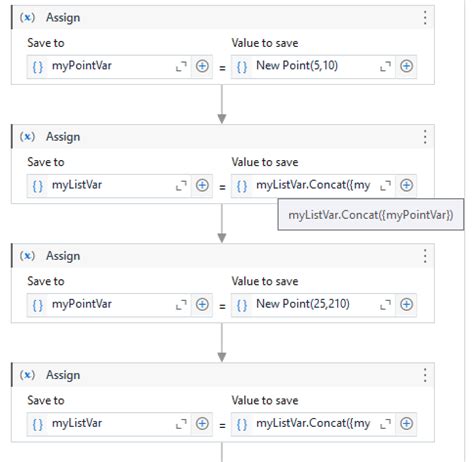Viewport: 474px width, 462px height.
Task: Open options menu of third Assign activity
Action: pyautogui.click(x=425, y=256)
